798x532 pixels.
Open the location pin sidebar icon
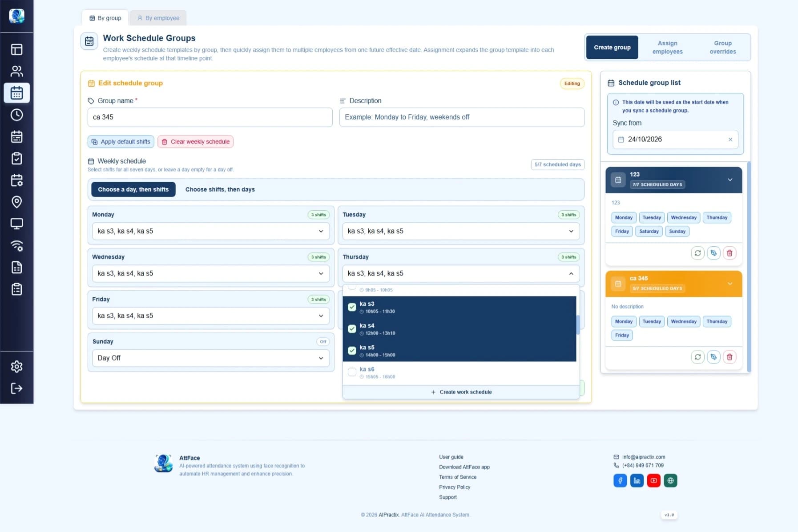[x=16, y=202]
